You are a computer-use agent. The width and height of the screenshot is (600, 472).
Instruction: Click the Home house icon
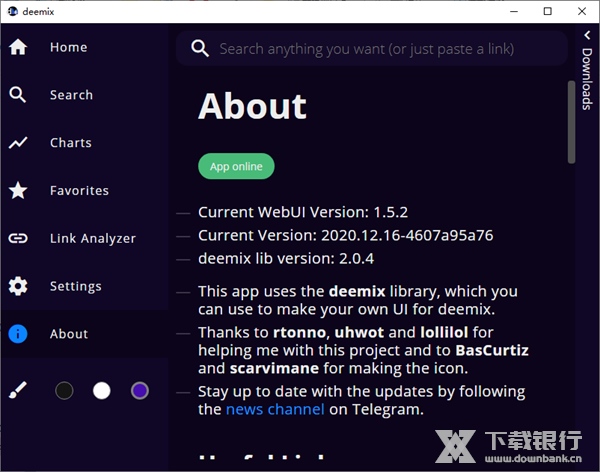click(18, 47)
